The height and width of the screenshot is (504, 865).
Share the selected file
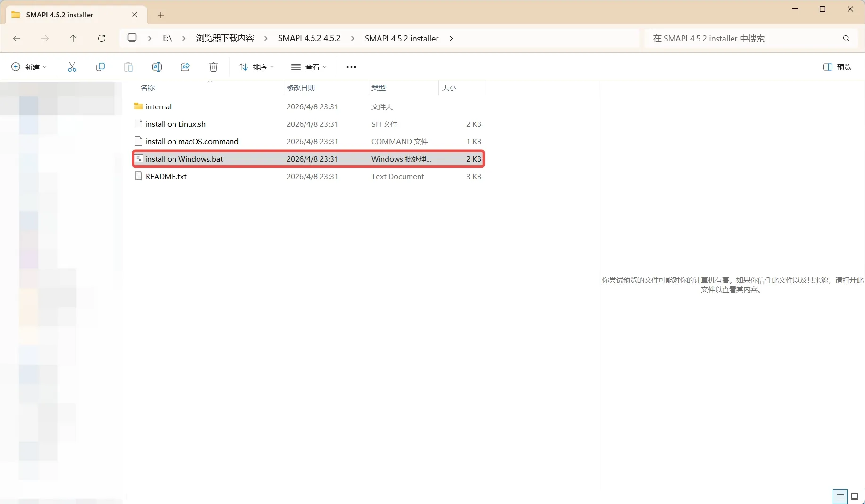185,67
